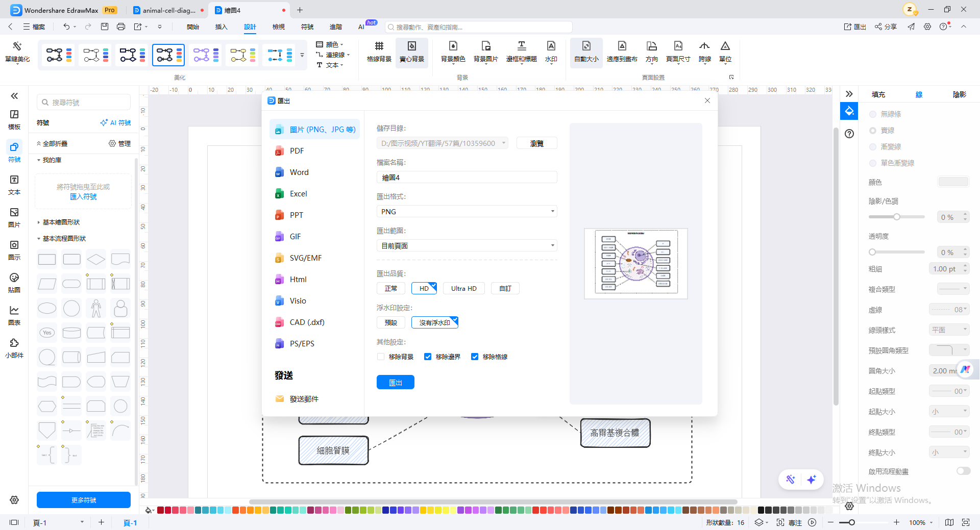Click the 匯入符號 import symbols link

[x=83, y=197]
